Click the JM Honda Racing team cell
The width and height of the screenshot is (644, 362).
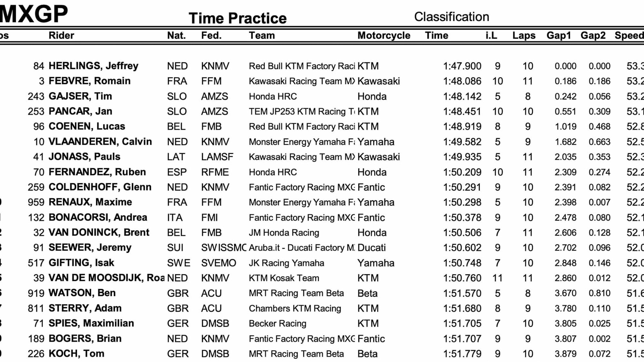(284, 233)
